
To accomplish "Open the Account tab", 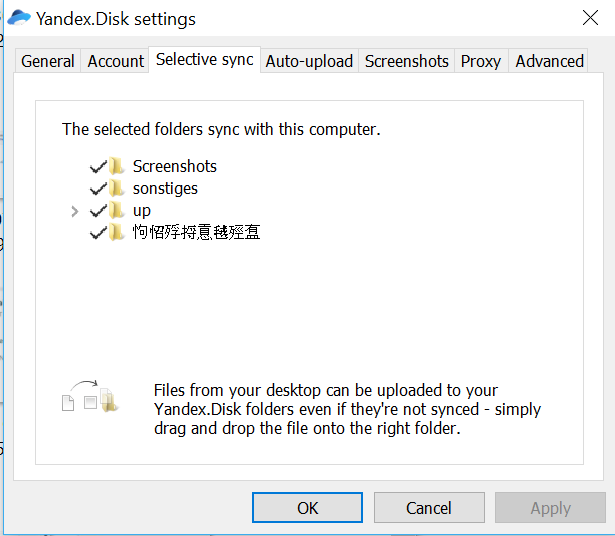I will (x=115, y=61).
